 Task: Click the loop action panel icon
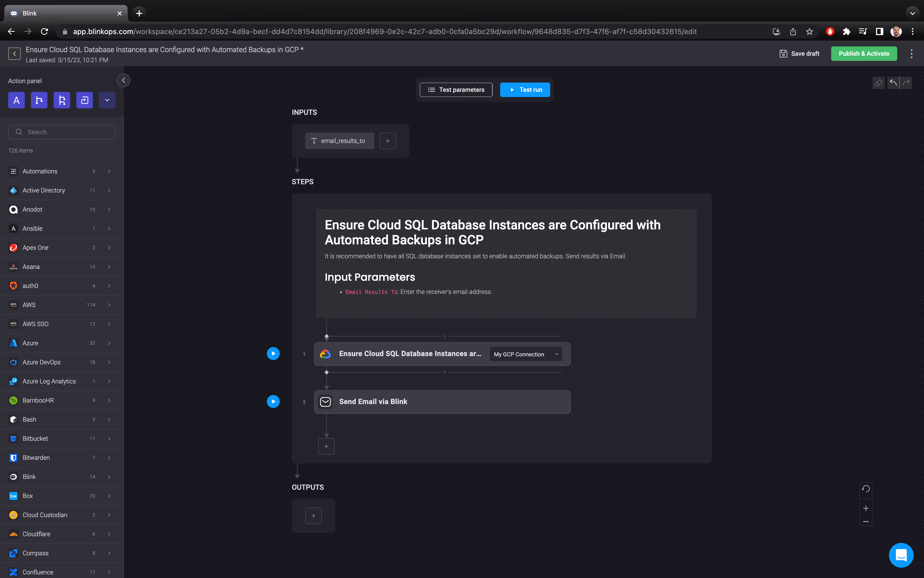(x=84, y=100)
